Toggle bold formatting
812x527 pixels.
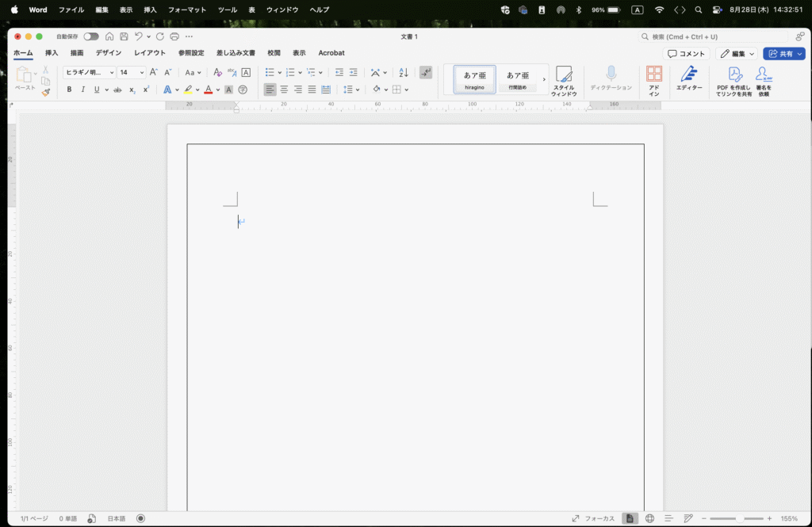[69, 90]
